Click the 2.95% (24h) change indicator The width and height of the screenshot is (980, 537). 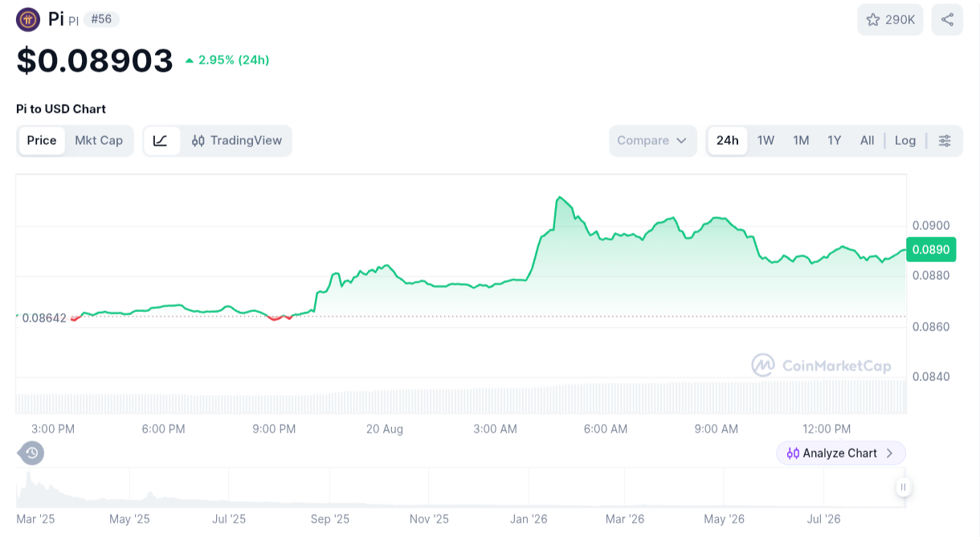227,60
